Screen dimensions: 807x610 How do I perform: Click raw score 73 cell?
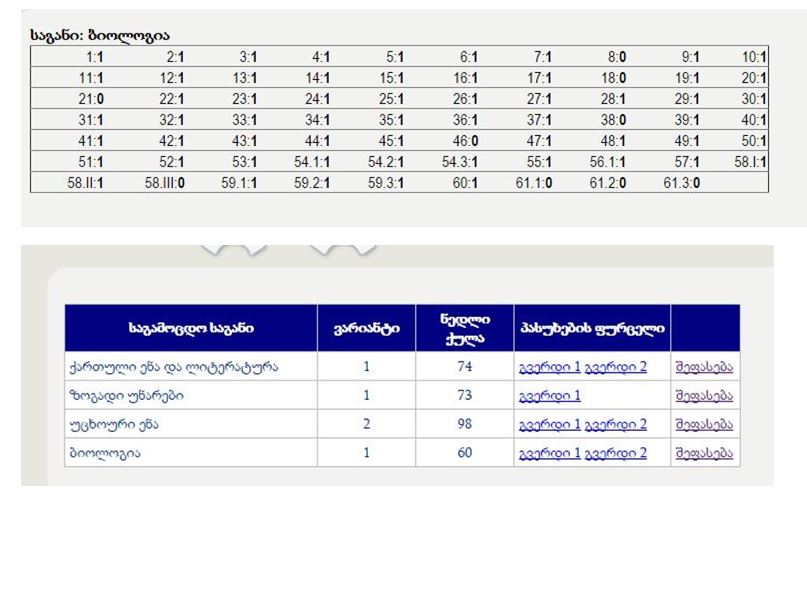pos(465,395)
